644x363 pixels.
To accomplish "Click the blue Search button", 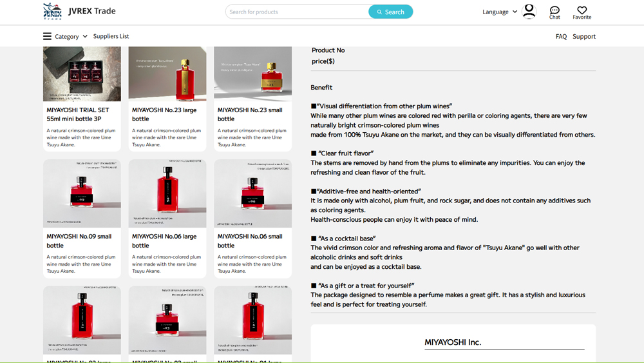I will pos(391,12).
